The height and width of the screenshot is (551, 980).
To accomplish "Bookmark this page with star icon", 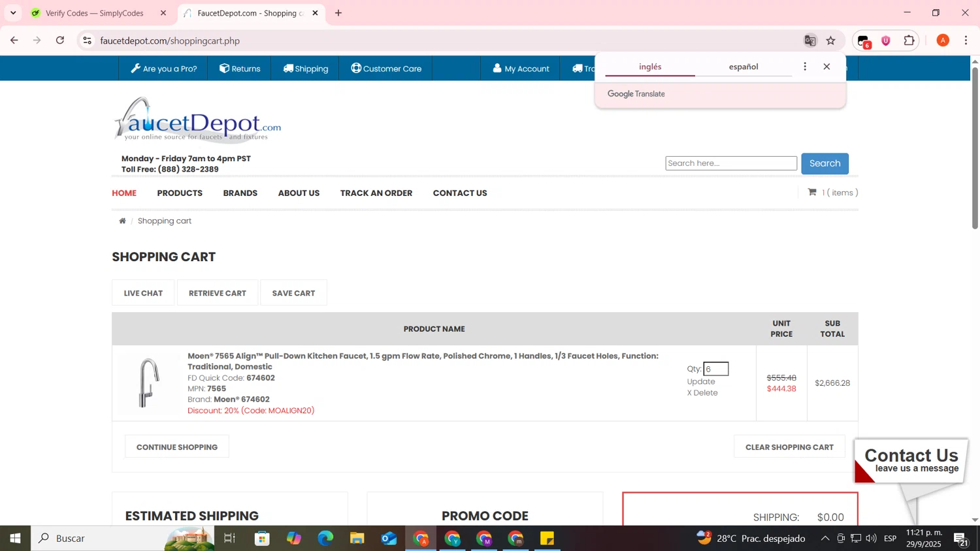I will click(x=831, y=40).
